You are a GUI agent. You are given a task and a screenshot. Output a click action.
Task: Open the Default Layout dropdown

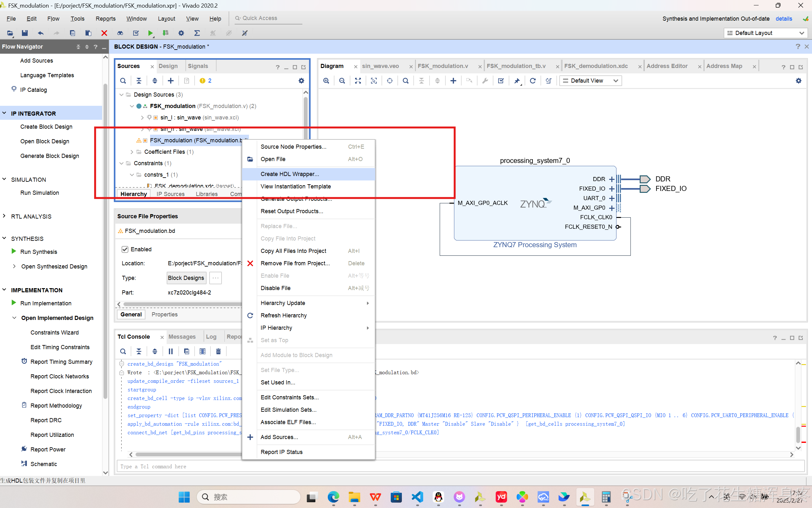tap(766, 33)
